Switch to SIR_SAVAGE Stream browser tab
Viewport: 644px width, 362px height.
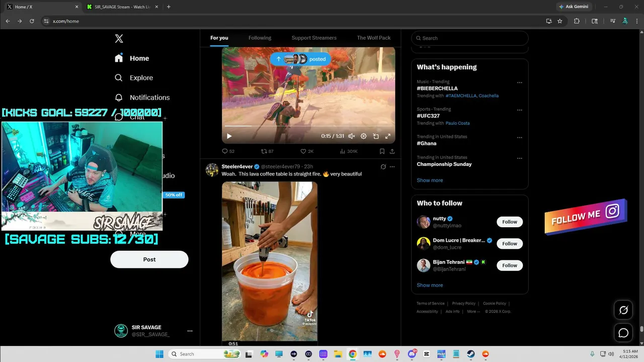tap(122, 7)
